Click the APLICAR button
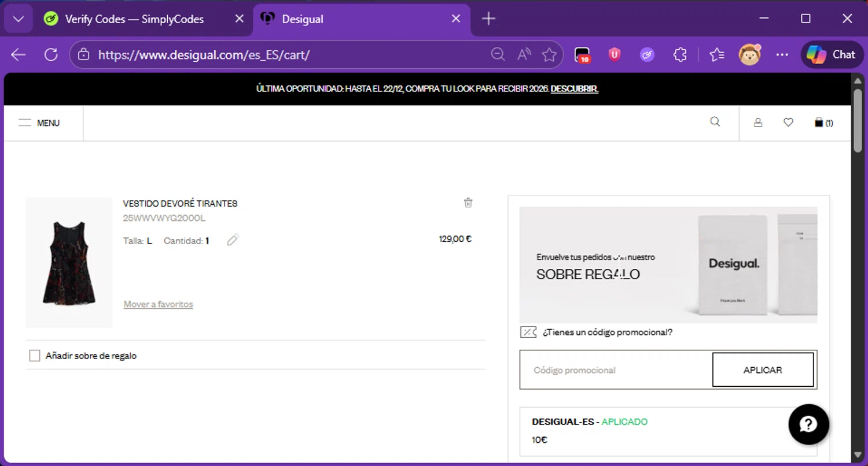The width and height of the screenshot is (868, 466). coord(763,370)
